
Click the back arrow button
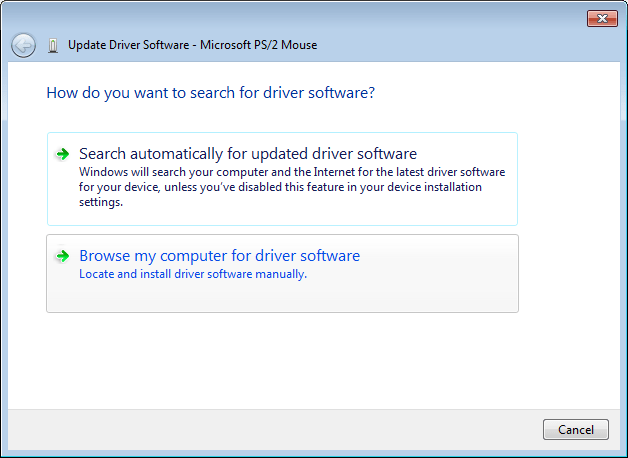coord(23,45)
